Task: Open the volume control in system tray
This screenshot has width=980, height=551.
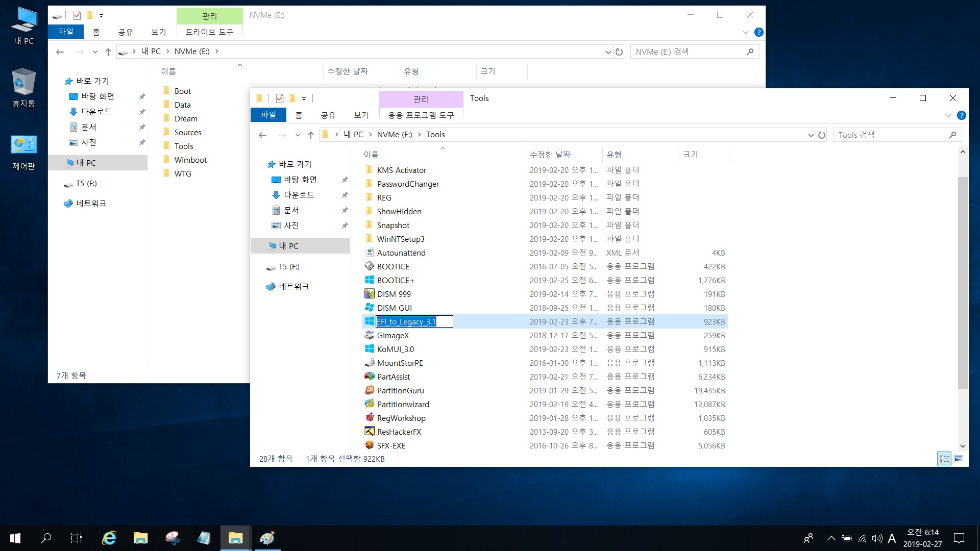Action: click(877, 538)
